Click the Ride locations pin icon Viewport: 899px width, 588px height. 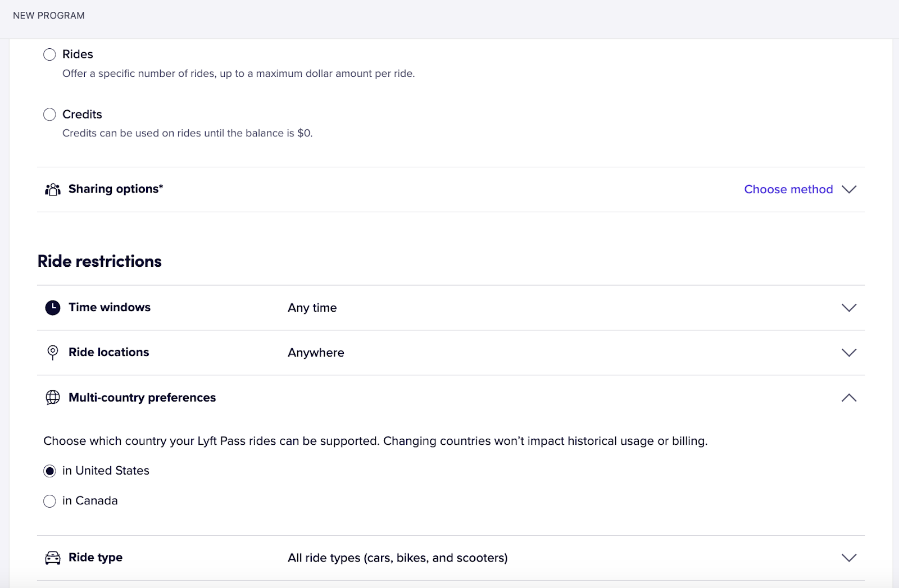[x=52, y=353]
